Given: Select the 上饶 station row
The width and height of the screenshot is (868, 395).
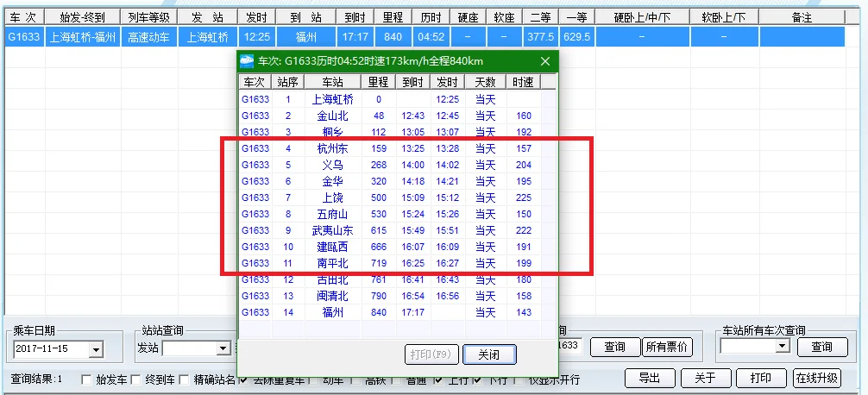Looking at the screenshot, I should point(390,197).
